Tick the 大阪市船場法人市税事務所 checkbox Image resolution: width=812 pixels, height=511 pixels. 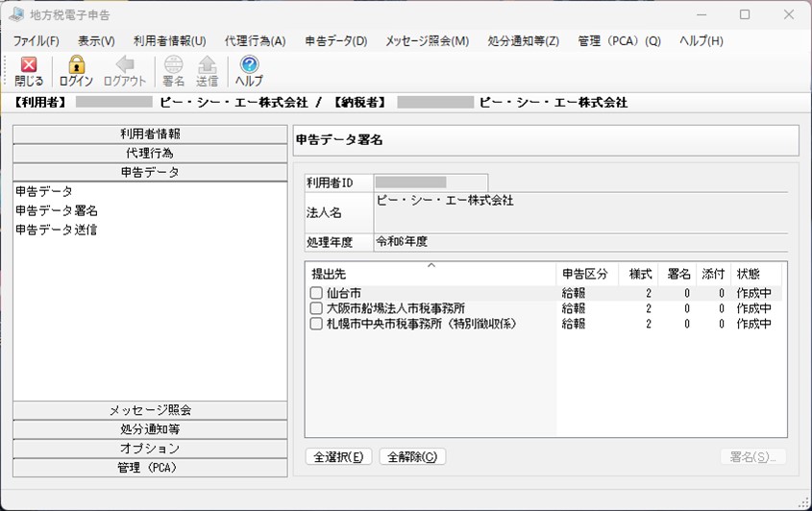(x=316, y=308)
